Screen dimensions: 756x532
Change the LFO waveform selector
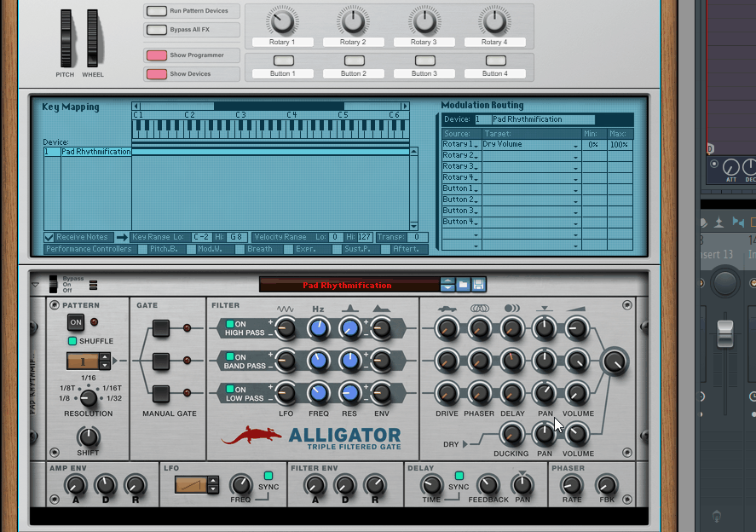pos(212,485)
